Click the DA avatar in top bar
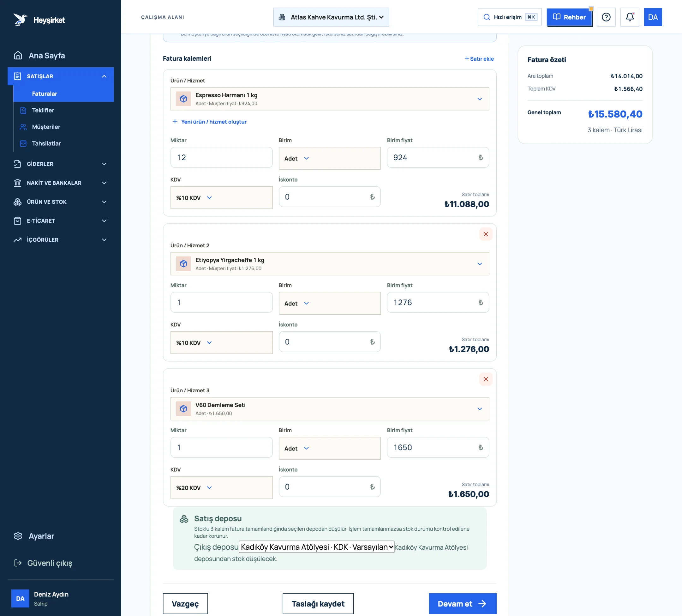Image resolution: width=682 pixels, height=616 pixels. pyautogui.click(x=653, y=17)
